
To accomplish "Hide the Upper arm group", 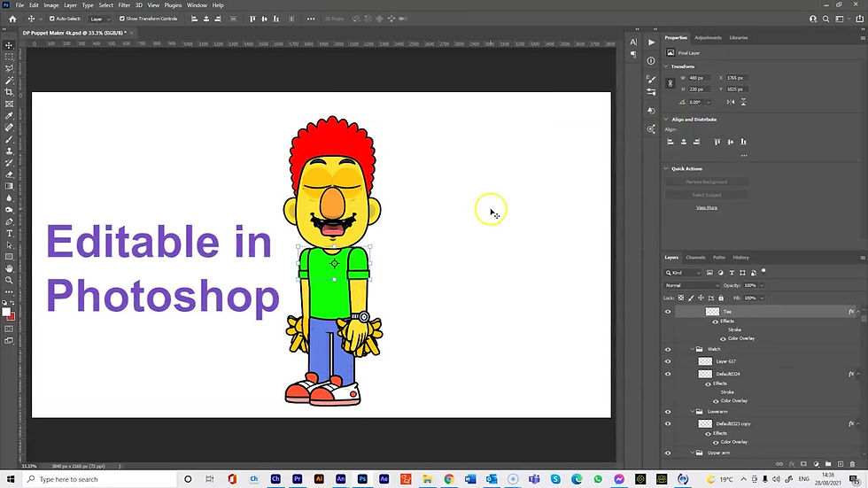I will (668, 453).
